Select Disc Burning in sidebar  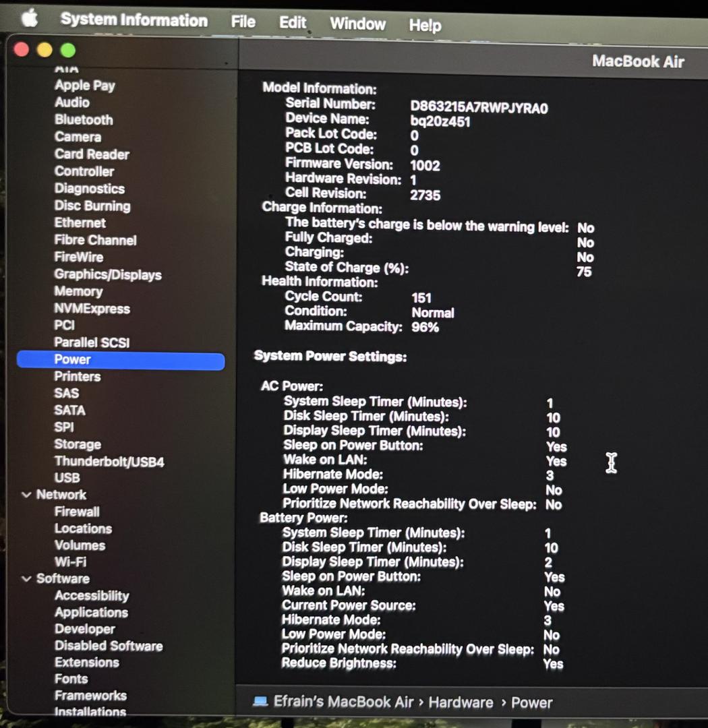coord(92,206)
